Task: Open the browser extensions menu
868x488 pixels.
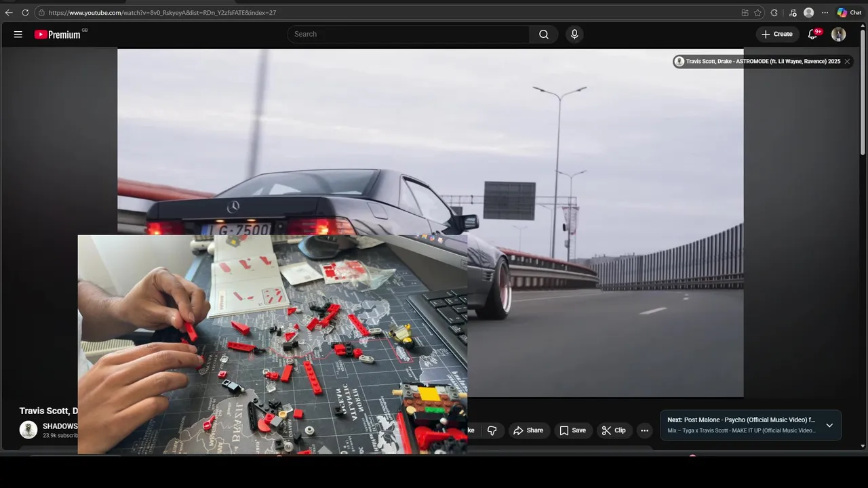Action: (x=774, y=12)
